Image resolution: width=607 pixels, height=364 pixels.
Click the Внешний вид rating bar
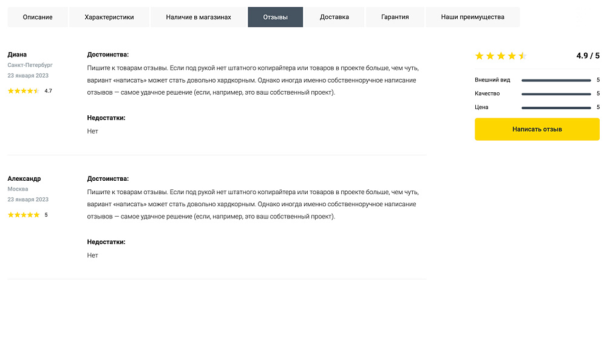pos(556,80)
